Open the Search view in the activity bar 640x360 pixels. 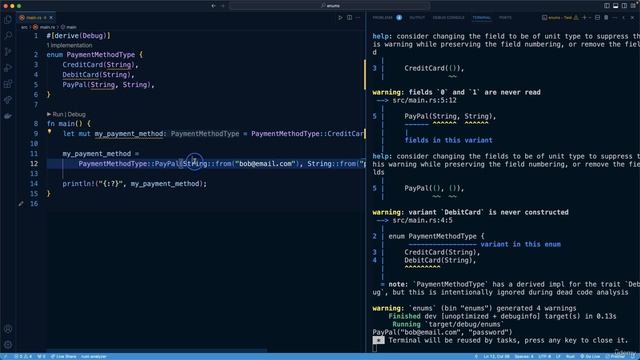pyautogui.click(x=8, y=36)
